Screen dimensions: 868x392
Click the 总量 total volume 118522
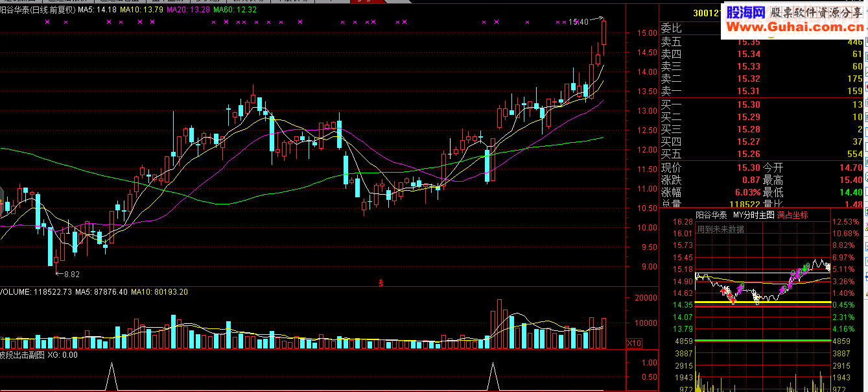coord(745,204)
